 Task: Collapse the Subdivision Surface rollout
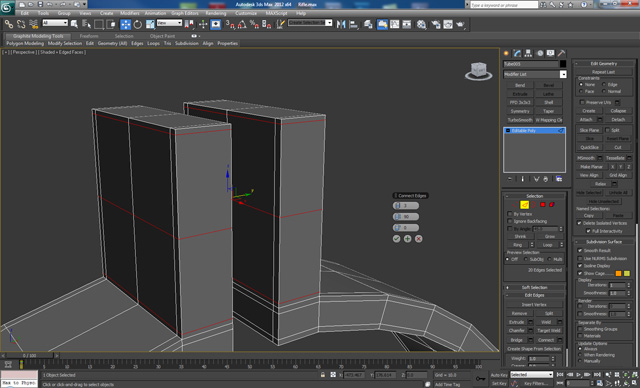pyautogui.click(x=604, y=242)
